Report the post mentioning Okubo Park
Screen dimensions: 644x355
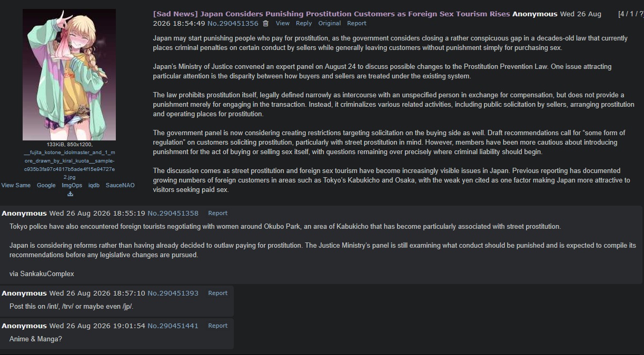pos(218,213)
